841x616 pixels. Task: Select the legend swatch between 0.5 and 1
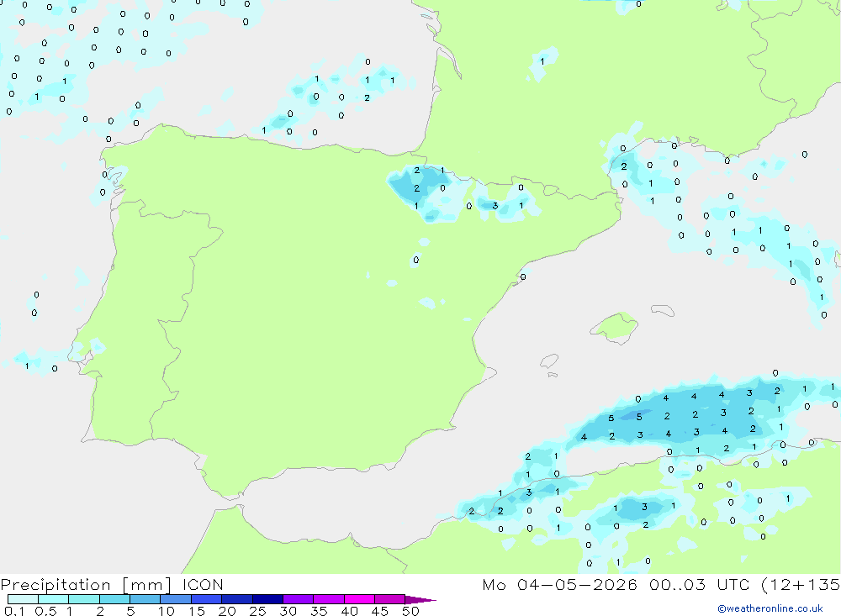click(x=54, y=599)
